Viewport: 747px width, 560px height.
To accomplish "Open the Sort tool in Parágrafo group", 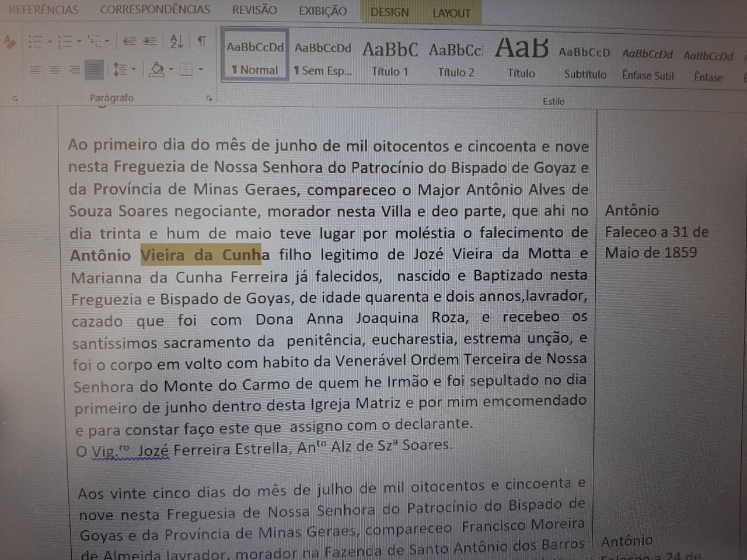I will coord(177,42).
